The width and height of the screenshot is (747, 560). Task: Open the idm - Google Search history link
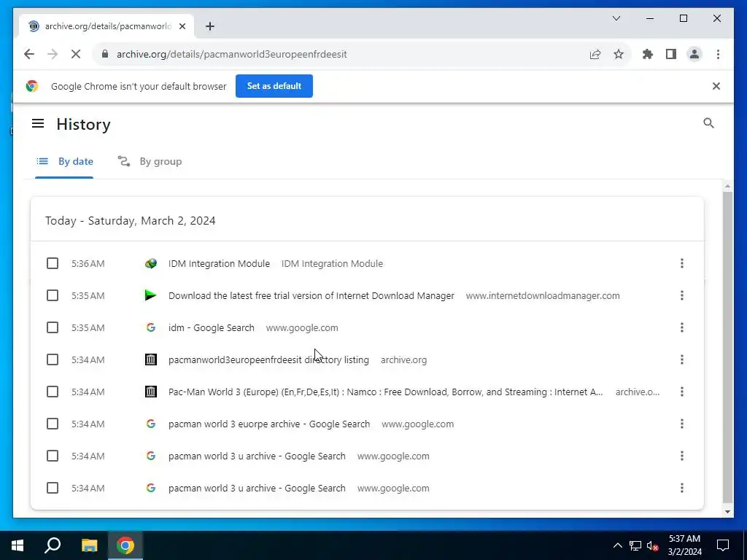click(x=211, y=327)
